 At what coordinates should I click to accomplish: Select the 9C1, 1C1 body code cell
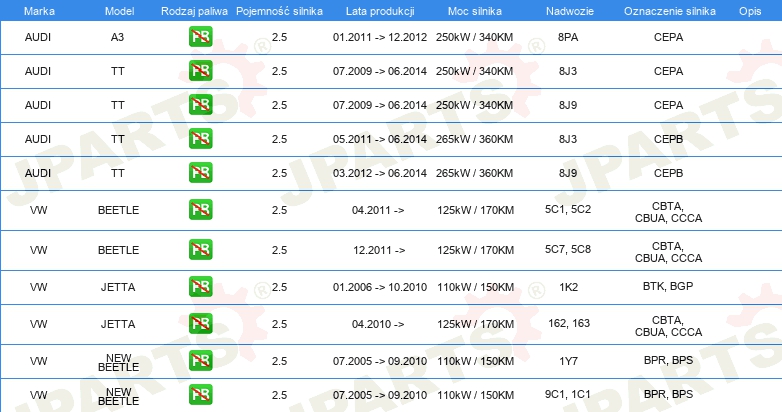[x=568, y=394]
